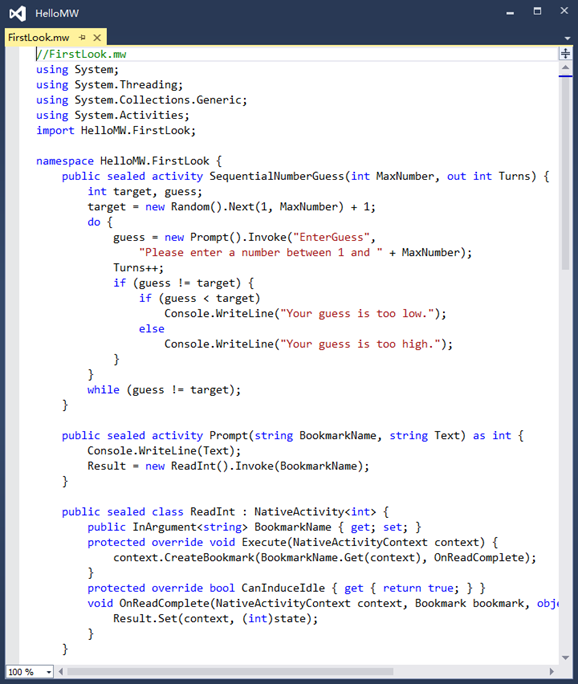Click the 'while' keyword

pos(103,390)
